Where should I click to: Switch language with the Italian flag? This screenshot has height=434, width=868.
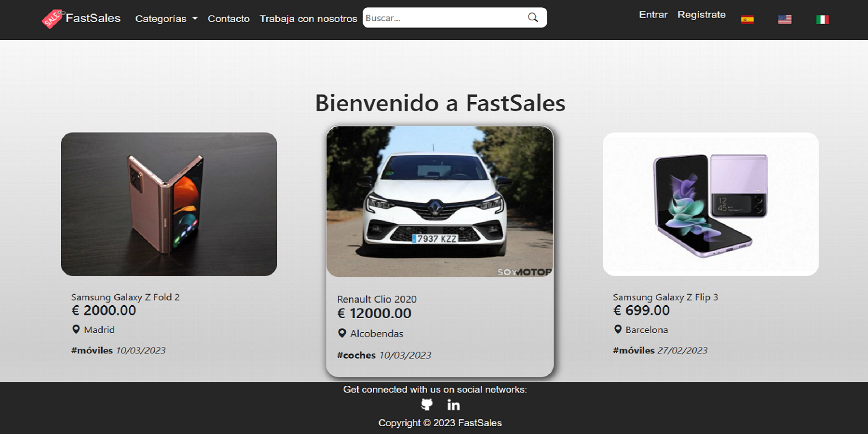pos(822,19)
